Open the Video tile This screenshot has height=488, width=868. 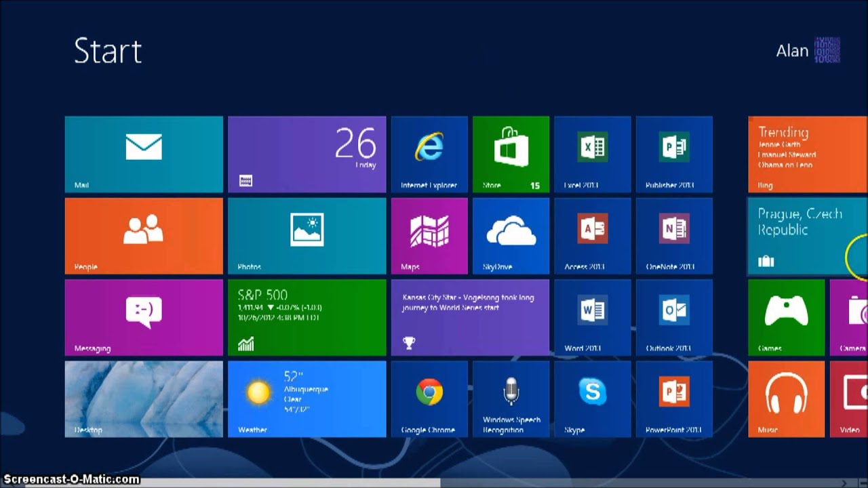(849, 399)
